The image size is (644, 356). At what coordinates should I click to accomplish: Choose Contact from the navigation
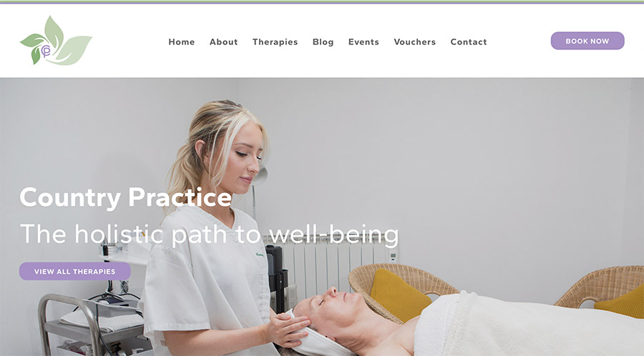click(x=469, y=42)
